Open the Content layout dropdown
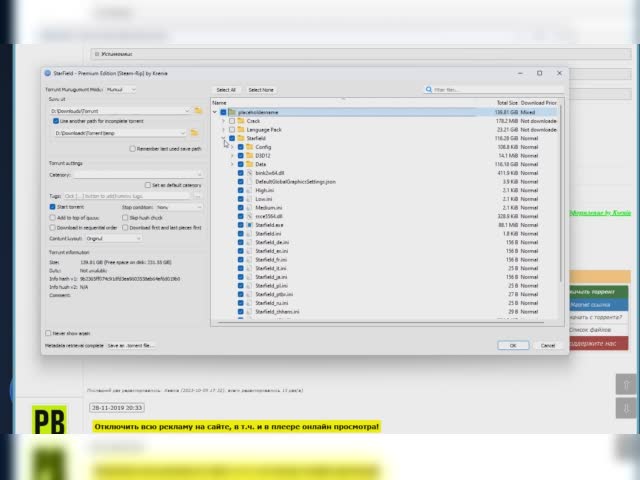This screenshot has height=480, width=640. click(x=114, y=238)
